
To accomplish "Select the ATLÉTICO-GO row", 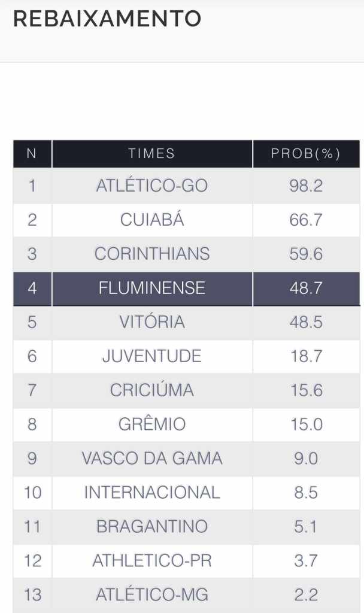I will [187, 186].
